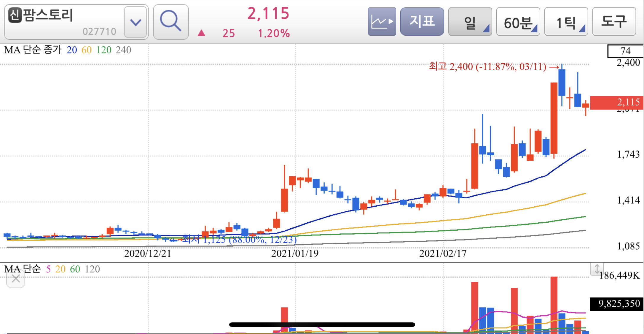Tap the red 2,115 price tag

tap(617, 102)
